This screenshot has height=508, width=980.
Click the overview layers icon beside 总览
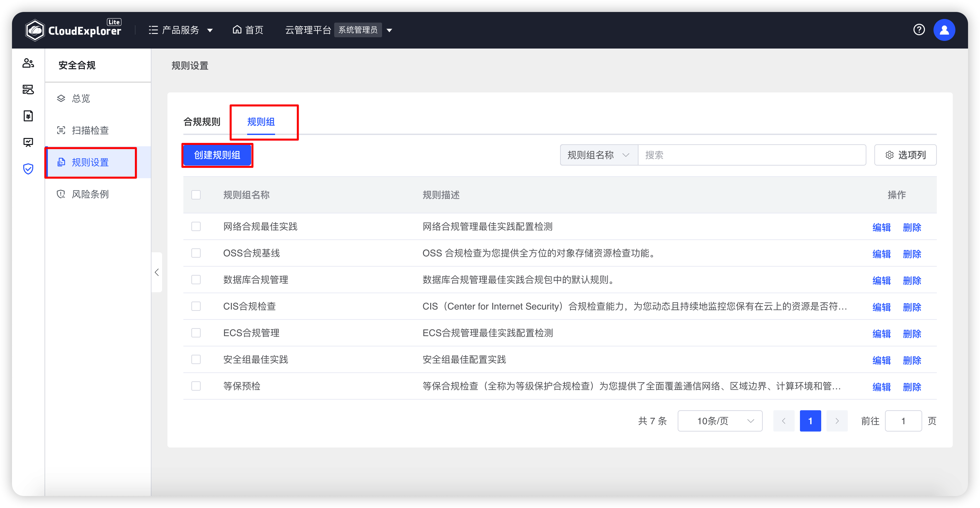[x=61, y=98]
